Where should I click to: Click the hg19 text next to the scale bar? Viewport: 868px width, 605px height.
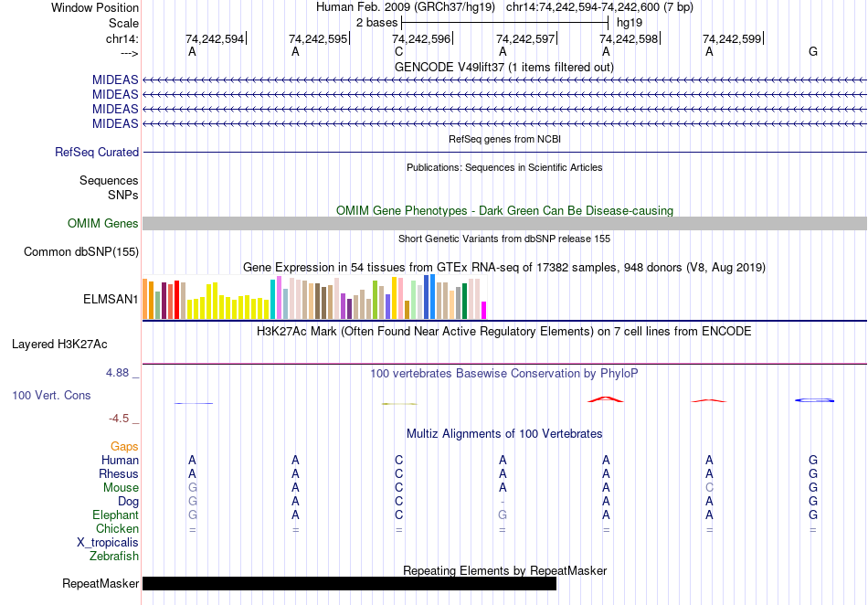pos(630,23)
